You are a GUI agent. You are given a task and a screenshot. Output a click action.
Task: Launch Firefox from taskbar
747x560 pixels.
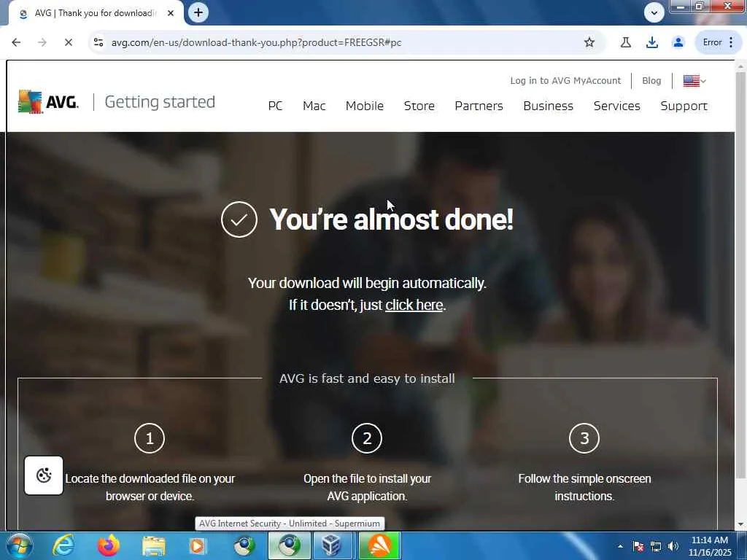pos(109,545)
